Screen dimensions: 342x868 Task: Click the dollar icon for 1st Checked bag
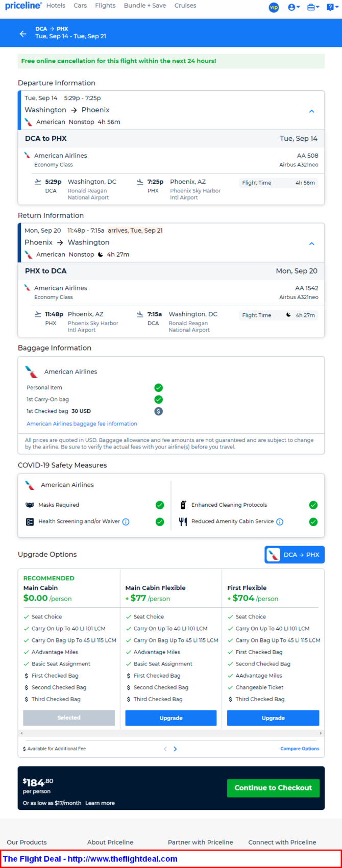coord(159,411)
